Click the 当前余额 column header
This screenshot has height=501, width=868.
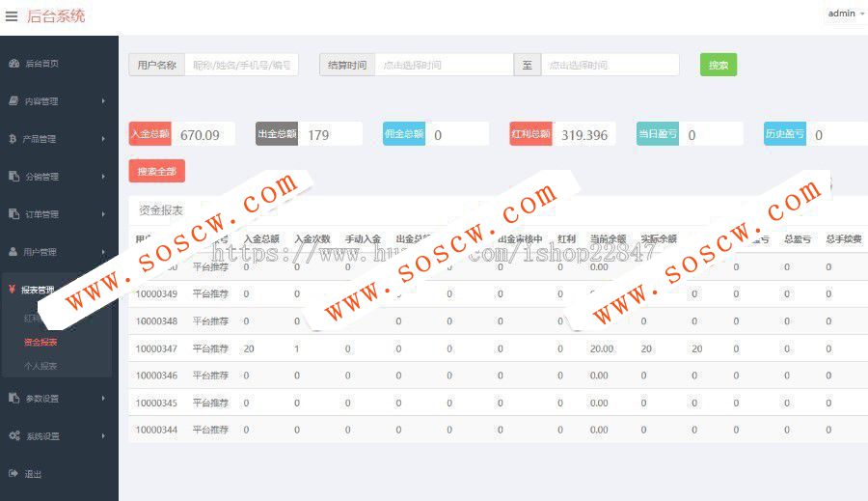click(x=608, y=238)
